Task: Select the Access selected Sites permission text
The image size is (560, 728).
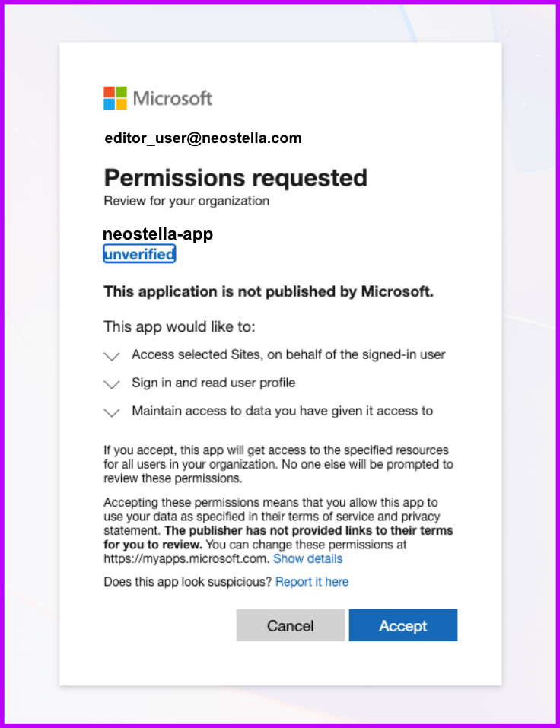Action: coord(288,354)
